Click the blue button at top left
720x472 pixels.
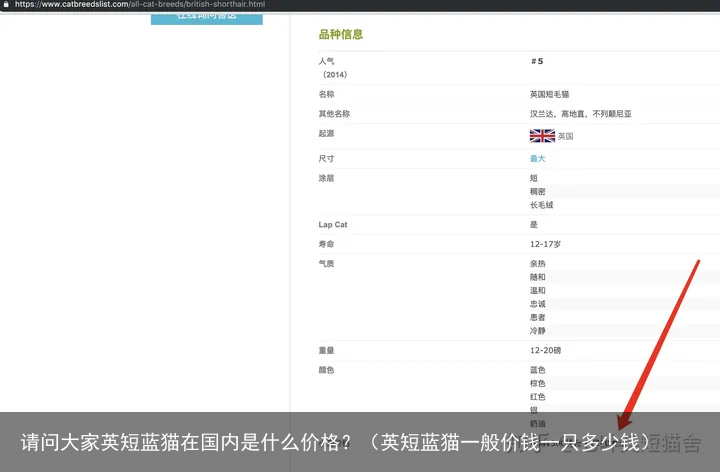tap(207, 17)
